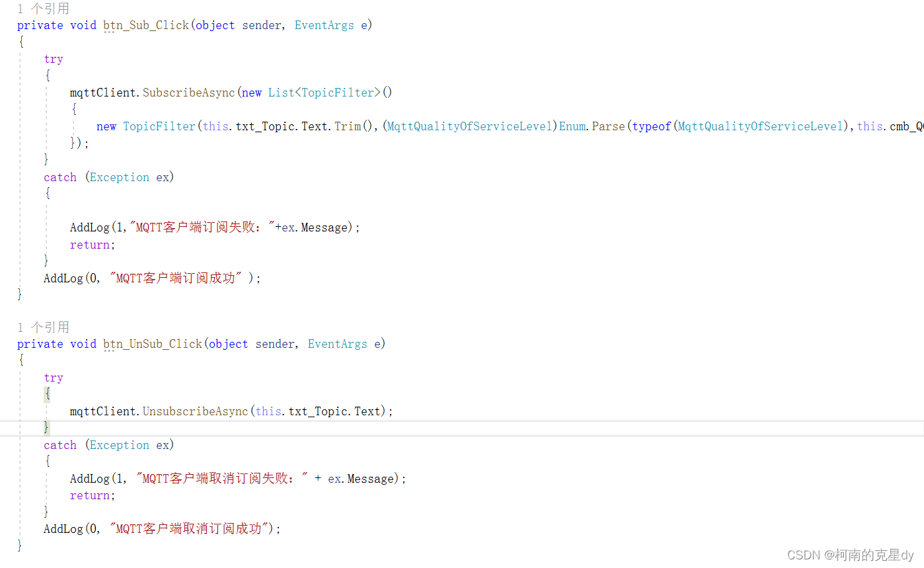
Task: Select the SubscribeAsync method call
Action: [188, 92]
